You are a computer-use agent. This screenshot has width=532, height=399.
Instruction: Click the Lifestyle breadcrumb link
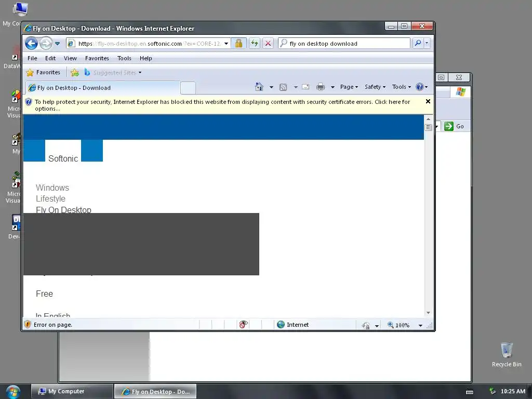50,198
